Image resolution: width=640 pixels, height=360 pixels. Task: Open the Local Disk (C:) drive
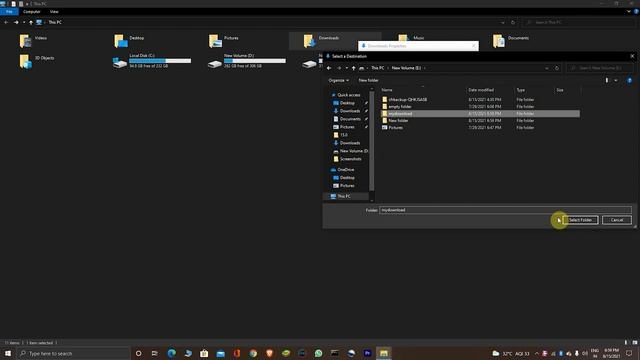151,60
